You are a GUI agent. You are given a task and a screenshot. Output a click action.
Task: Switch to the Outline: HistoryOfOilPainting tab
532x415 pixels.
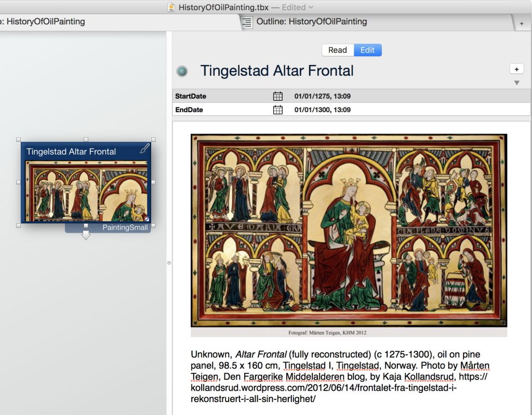pos(312,22)
